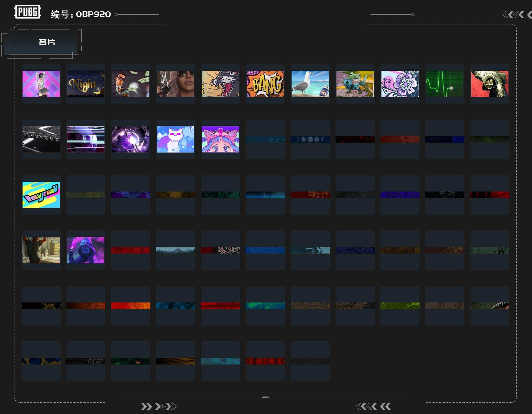This screenshot has height=414, width=532.
Task: Select the black strip with gold ornament
Action: (x=41, y=306)
